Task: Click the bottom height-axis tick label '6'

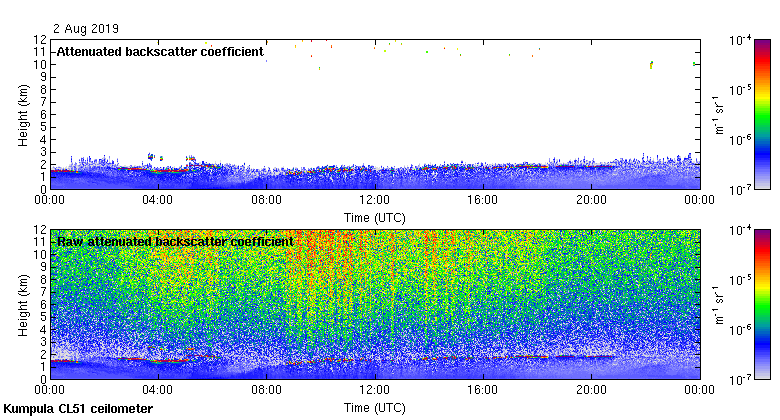Action: click(x=44, y=305)
